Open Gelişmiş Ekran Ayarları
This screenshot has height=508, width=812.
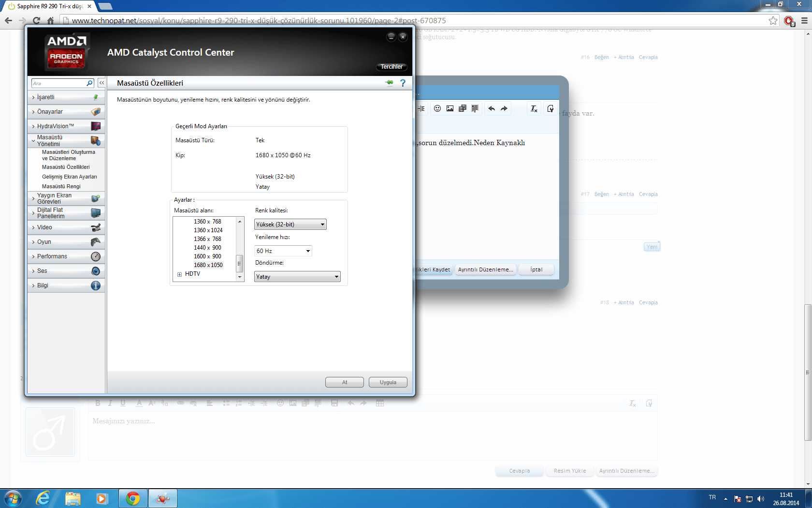[70, 177]
